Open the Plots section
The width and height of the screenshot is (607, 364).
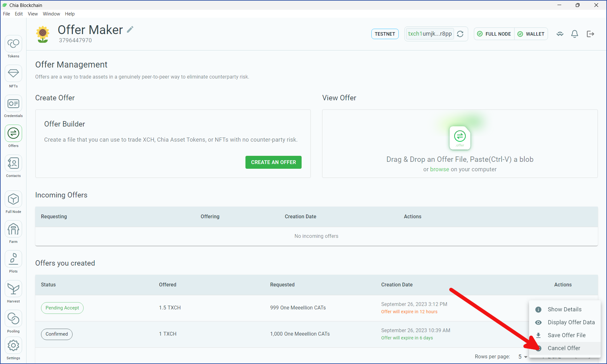tap(13, 262)
